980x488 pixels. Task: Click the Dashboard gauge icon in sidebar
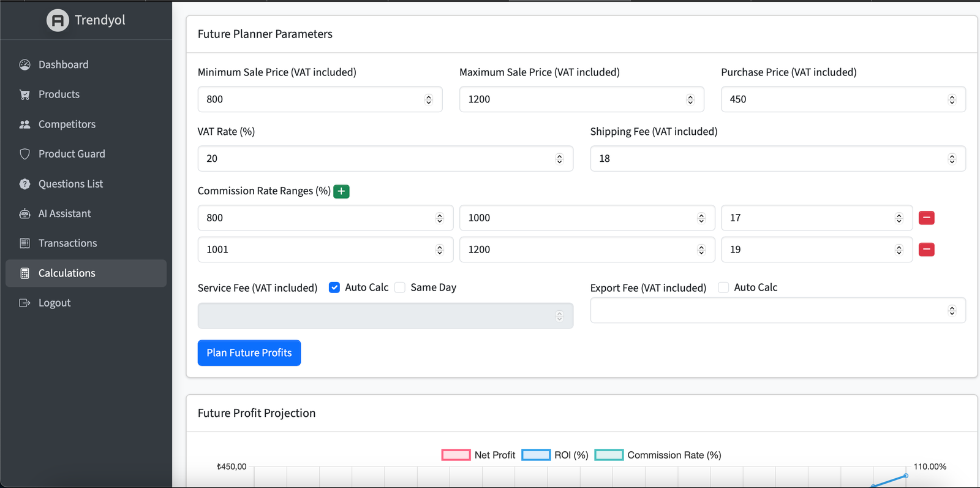pyautogui.click(x=24, y=65)
